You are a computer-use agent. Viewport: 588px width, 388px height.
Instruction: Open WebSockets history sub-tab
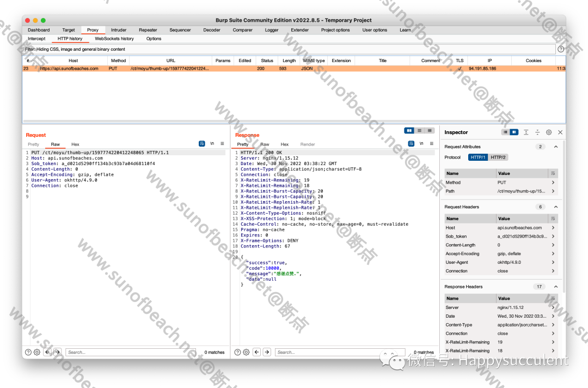[114, 39]
